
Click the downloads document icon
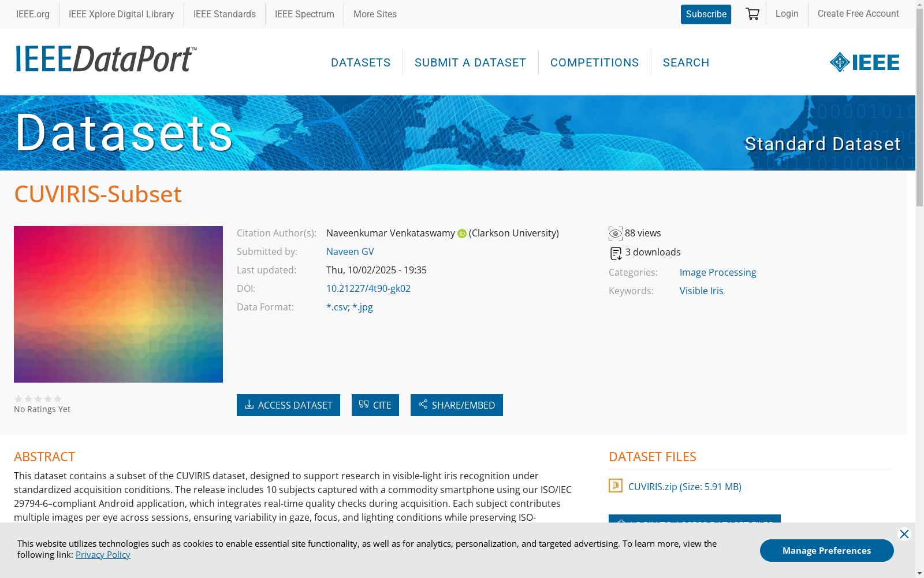tap(616, 253)
